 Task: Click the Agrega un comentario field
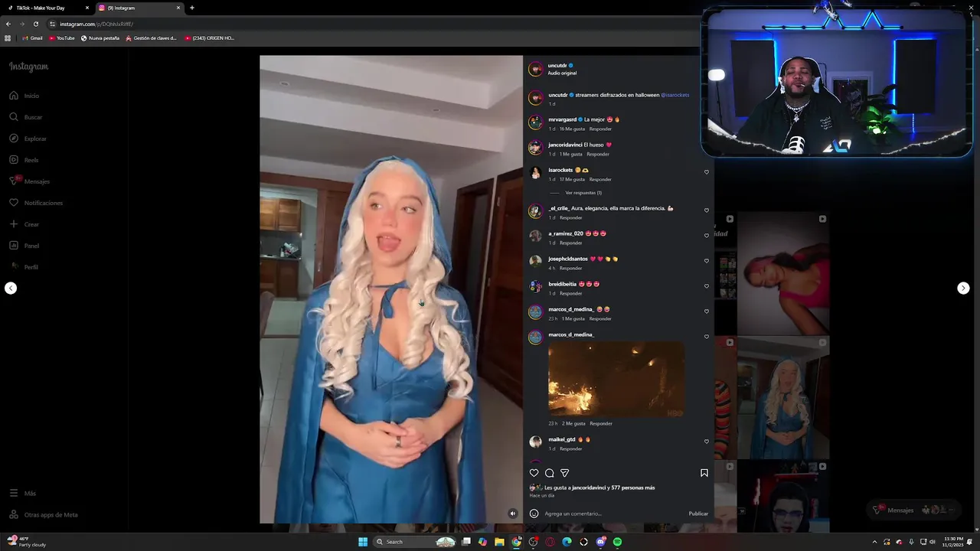pos(612,514)
